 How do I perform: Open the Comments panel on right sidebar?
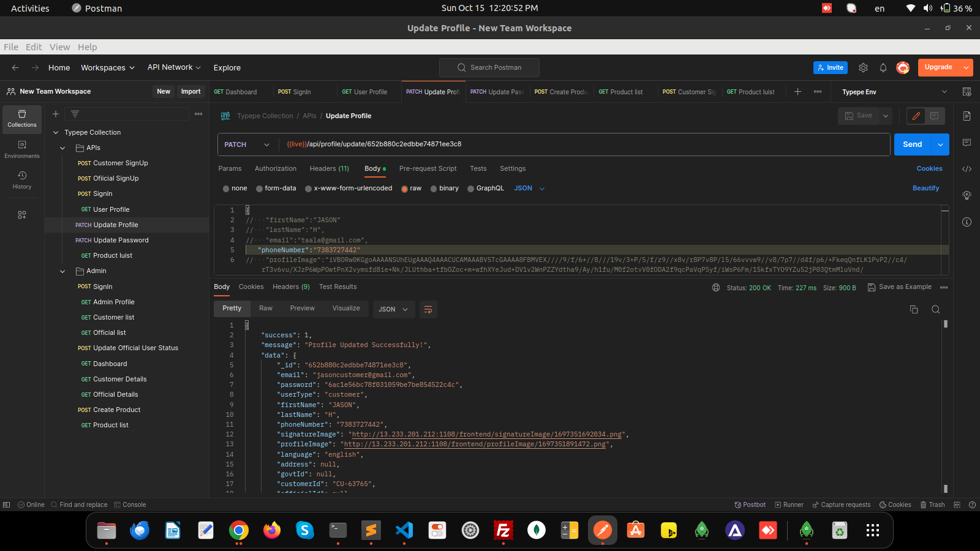click(x=967, y=143)
